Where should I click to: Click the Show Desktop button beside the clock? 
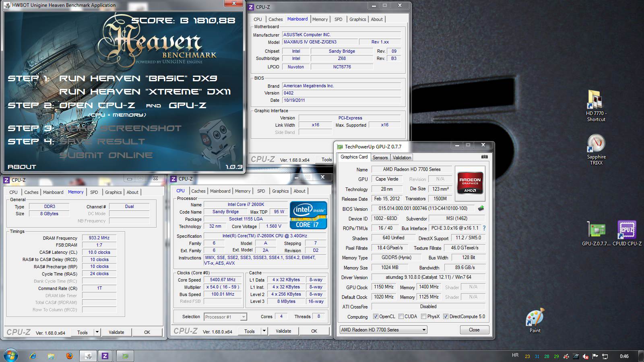pos(641,356)
